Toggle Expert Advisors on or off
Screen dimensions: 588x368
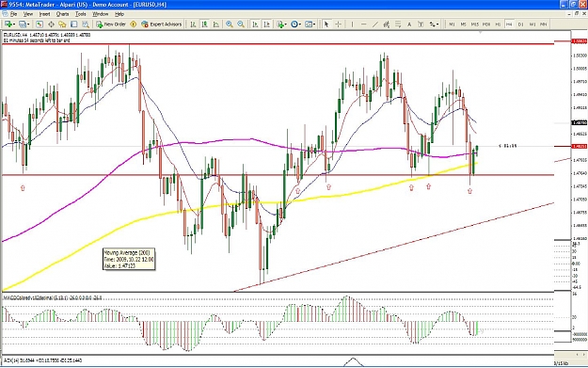[161, 24]
